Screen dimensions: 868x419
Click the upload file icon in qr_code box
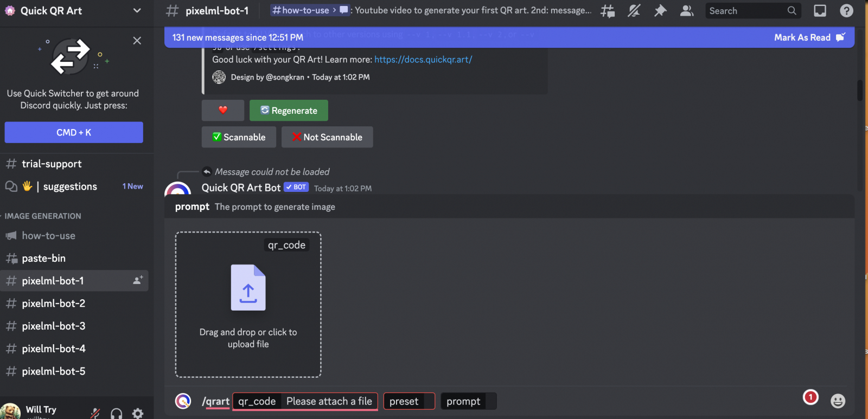pyautogui.click(x=248, y=287)
